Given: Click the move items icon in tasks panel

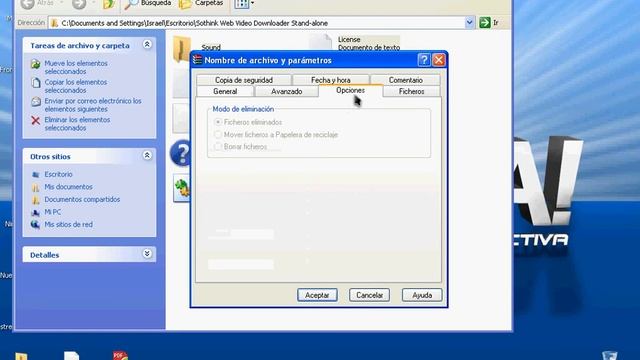Looking at the screenshot, I should pyautogui.click(x=36, y=64).
